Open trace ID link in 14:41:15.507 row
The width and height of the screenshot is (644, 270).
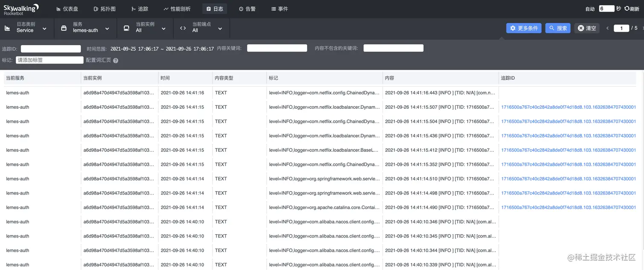tap(569, 107)
